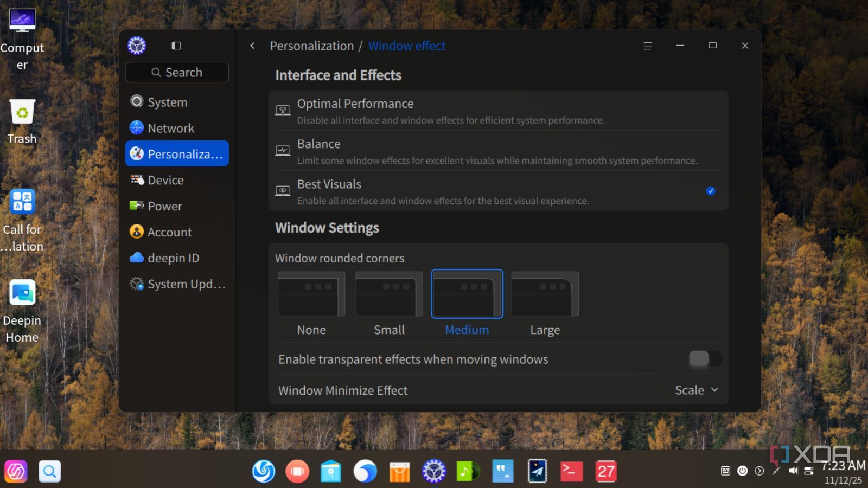Select the Personalization sidebar item
This screenshot has height=488, width=868.
click(177, 154)
